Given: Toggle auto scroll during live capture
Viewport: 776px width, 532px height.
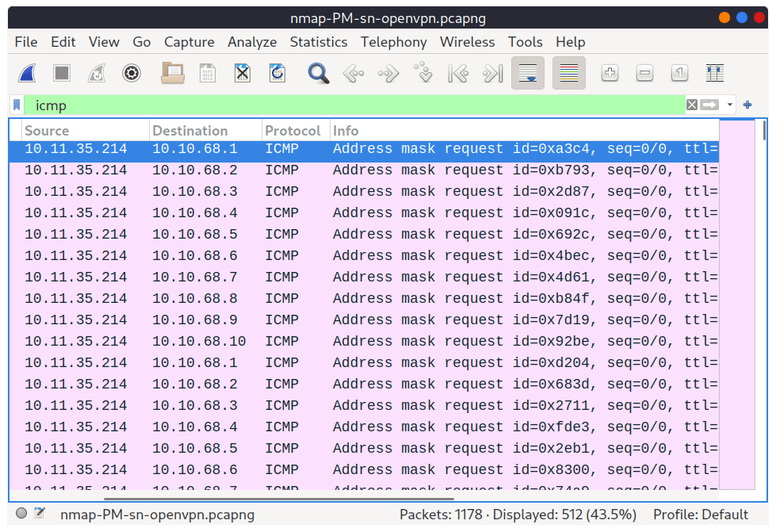Looking at the screenshot, I should click(528, 73).
